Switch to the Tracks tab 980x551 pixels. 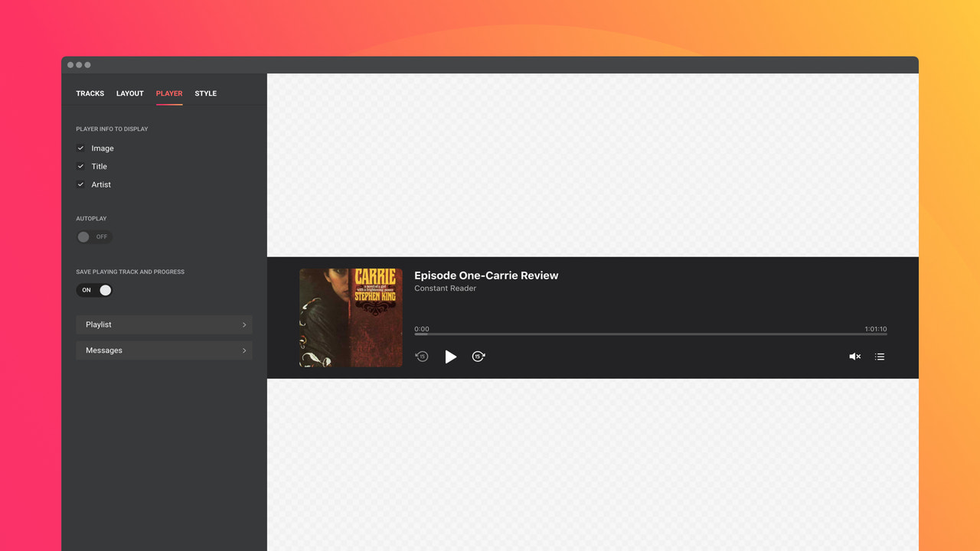(90, 93)
